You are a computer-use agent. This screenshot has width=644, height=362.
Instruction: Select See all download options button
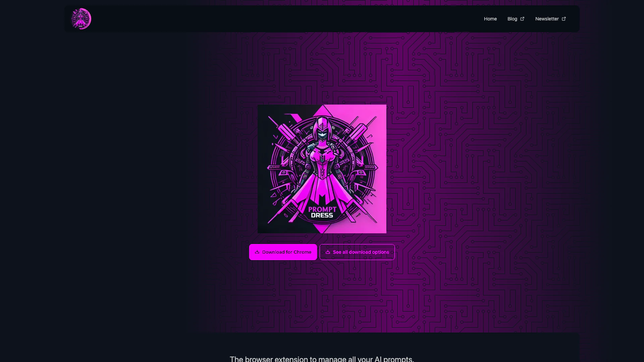click(x=357, y=252)
